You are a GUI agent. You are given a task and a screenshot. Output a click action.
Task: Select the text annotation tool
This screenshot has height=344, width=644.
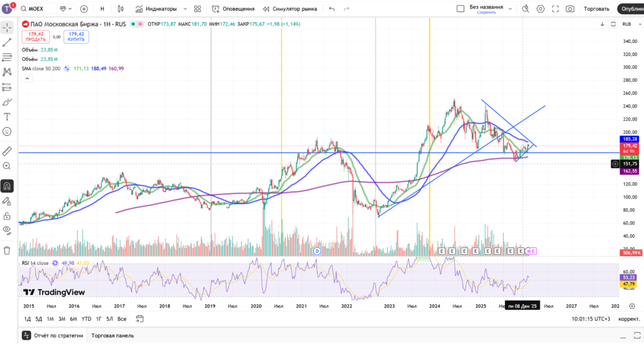point(7,117)
